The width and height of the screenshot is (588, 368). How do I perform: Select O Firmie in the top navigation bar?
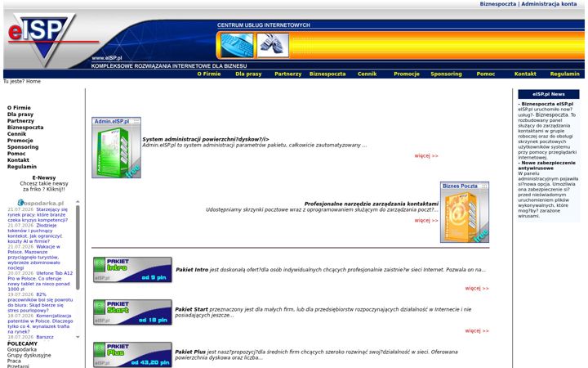(x=209, y=74)
